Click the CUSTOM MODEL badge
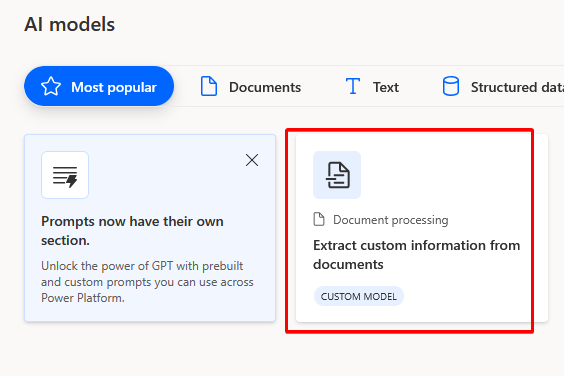The image size is (564, 376). click(x=359, y=296)
